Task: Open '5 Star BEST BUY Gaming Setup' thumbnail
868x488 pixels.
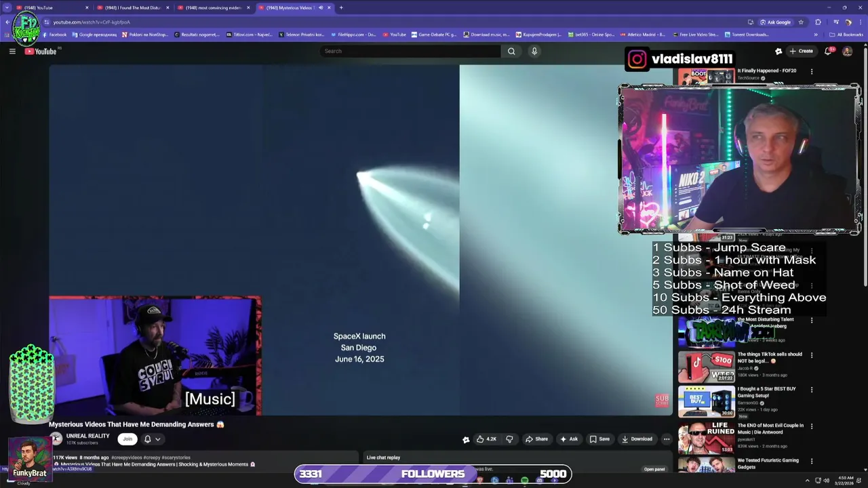Action: click(x=706, y=402)
